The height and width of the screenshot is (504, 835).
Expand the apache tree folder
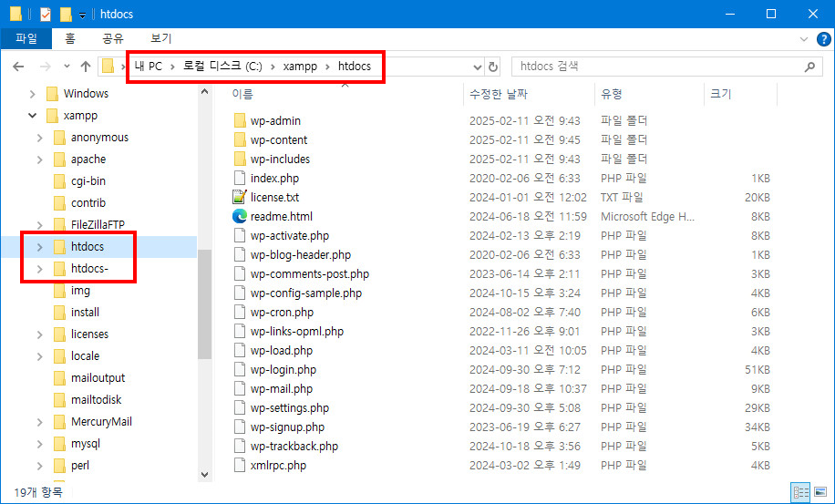click(40, 159)
